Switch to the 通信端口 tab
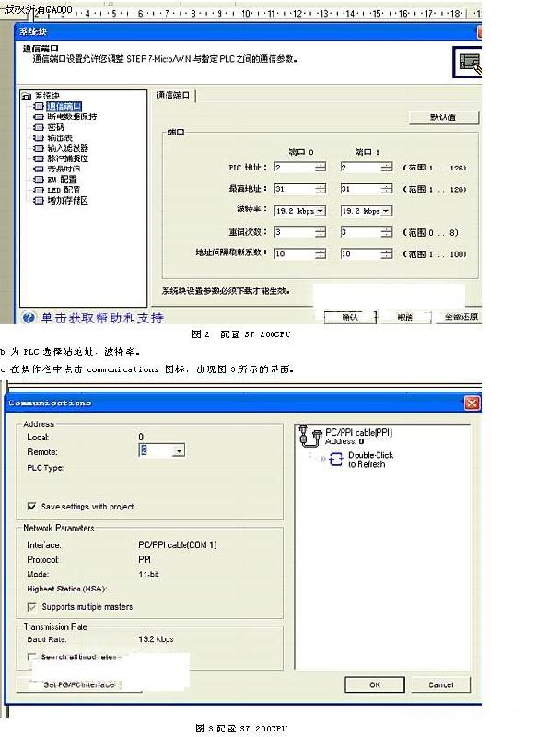560x737 pixels. click(x=173, y=95)
